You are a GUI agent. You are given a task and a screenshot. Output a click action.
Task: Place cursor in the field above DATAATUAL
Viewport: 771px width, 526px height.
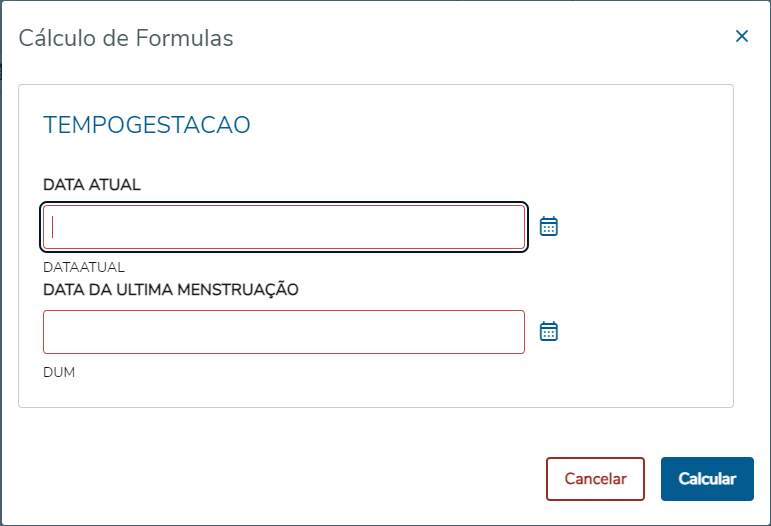pos(284,227)
